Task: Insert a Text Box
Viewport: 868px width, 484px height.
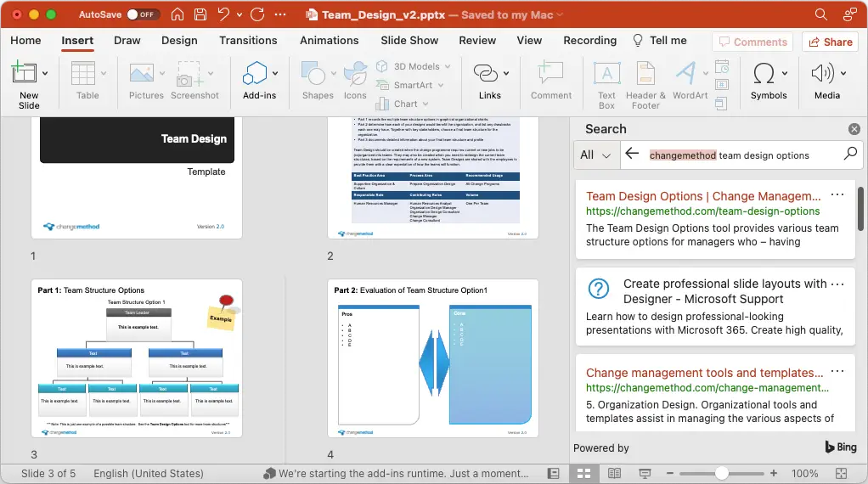Action: (x=606, y=85)
